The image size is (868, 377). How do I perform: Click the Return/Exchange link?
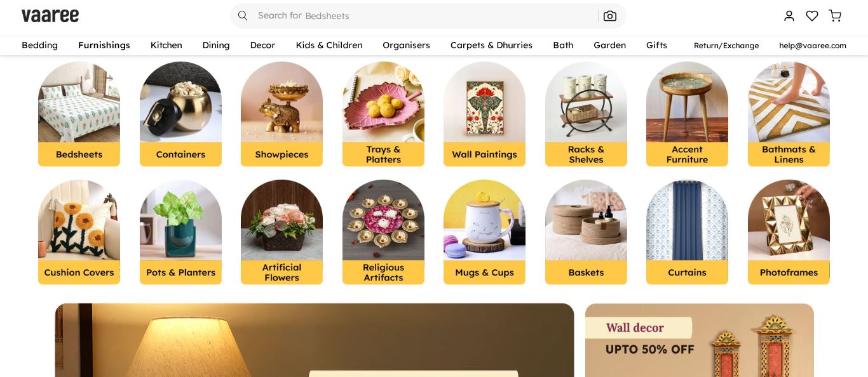pyautogui.click(x=726, y=46)
